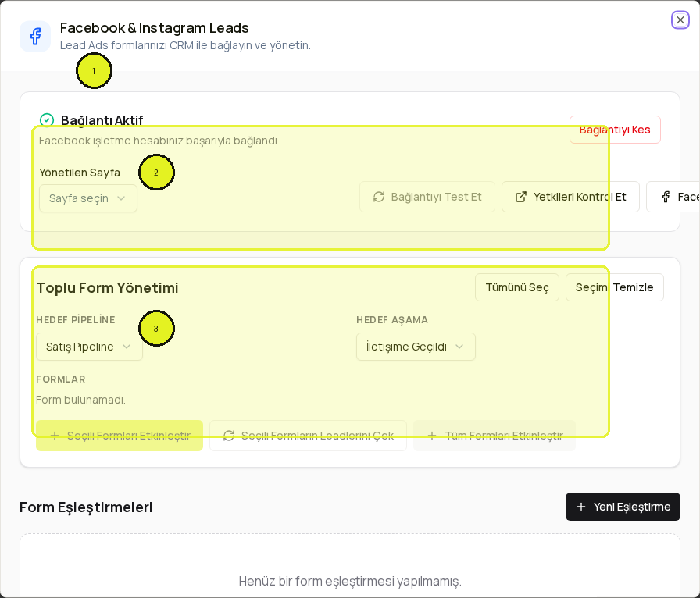The image size is (700, 598).
Task: Click the Tümünü Seç button
Action: (x=517, y=287)
